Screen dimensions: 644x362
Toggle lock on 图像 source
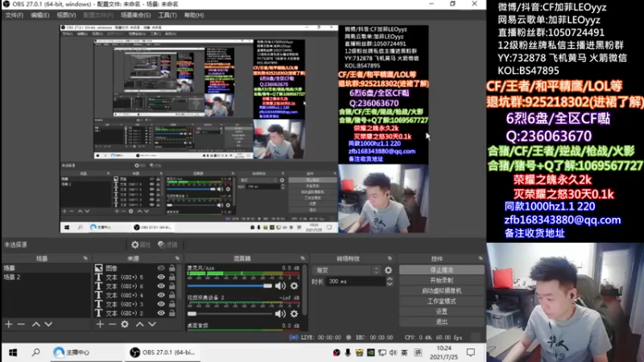tap(172, 268)
